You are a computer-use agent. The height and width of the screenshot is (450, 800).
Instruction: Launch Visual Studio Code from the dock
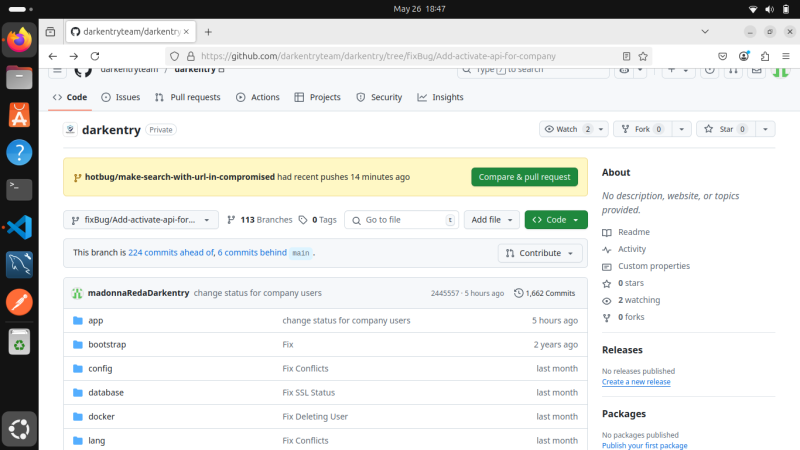(x=19, y=227)
